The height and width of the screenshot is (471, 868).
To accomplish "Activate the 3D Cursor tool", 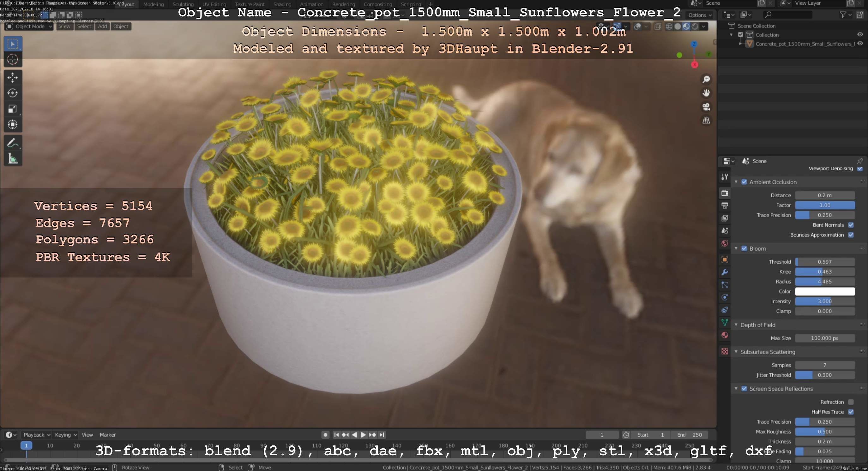I will [x=13, y=60].
